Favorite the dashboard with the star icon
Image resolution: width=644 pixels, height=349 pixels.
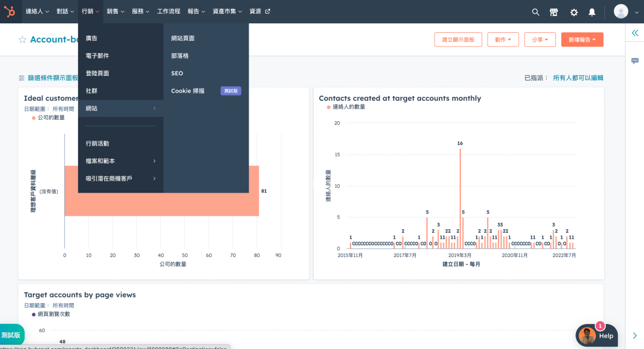23,39
